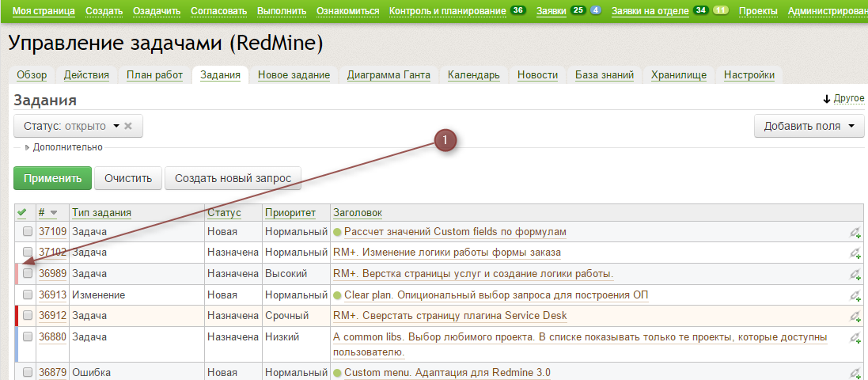Screen dimensions: 868x380
Task: Click the Очистить button
Action: tap(128, 178)
